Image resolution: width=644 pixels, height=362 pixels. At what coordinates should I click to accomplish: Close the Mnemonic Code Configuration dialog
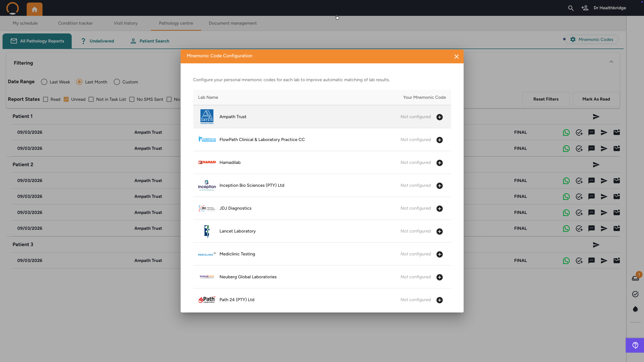457,57
